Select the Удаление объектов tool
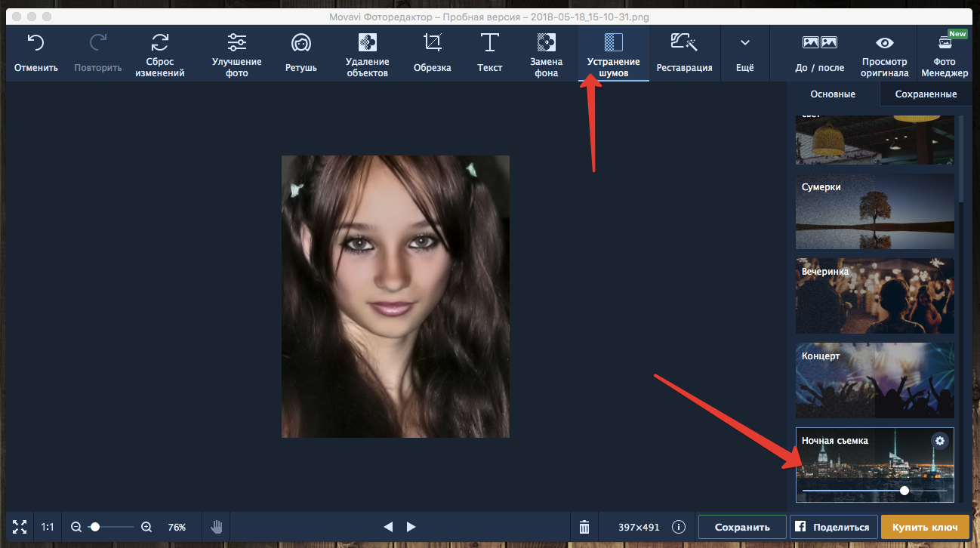 (x=368, y=43)
